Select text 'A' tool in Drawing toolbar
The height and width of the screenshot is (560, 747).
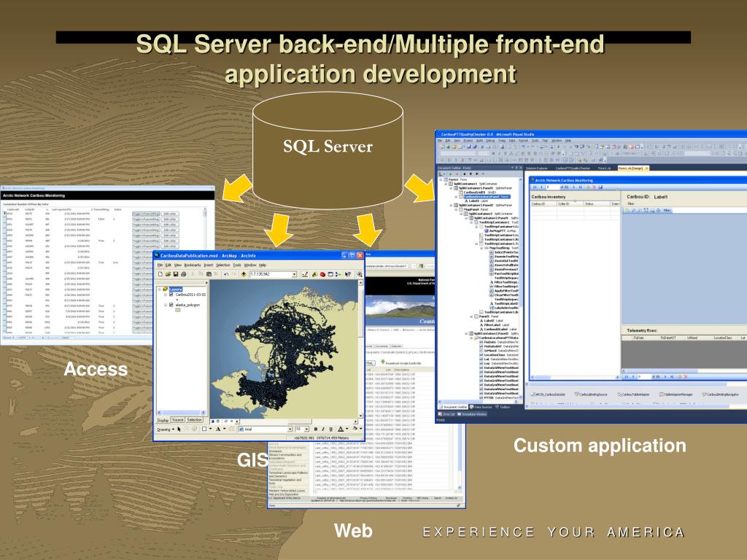pos(218,429)
